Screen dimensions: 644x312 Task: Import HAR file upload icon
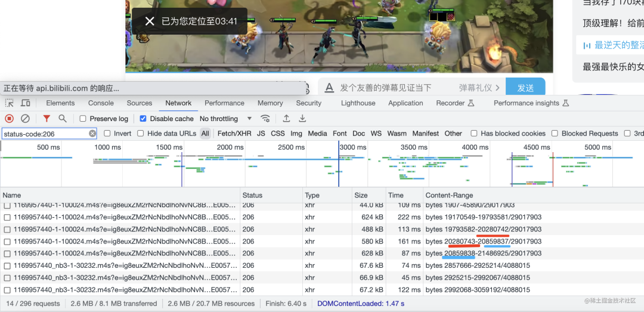pyautogui.click(x=286, y=118)
